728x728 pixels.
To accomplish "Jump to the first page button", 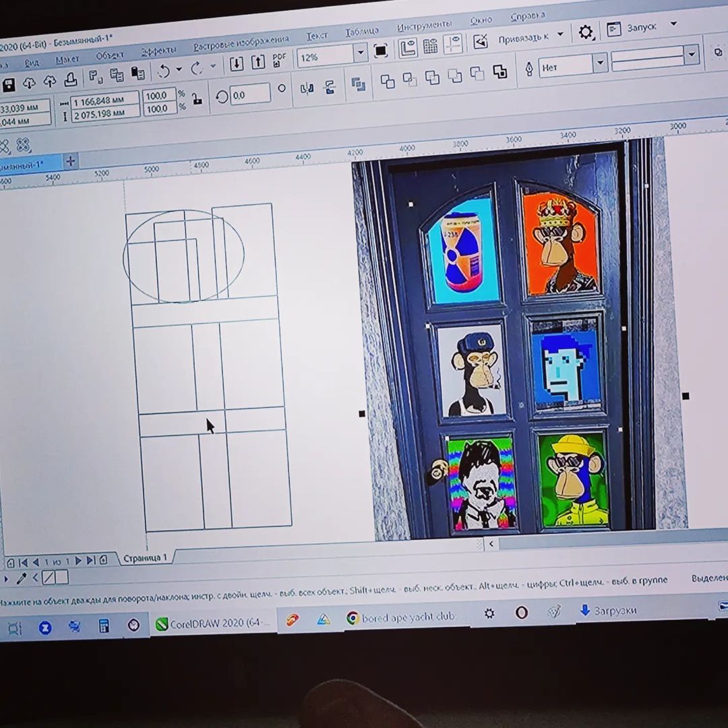I will [23, 563].
